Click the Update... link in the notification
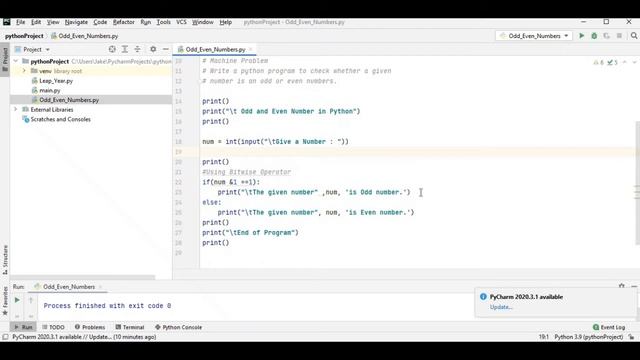 tap(501, 307)
